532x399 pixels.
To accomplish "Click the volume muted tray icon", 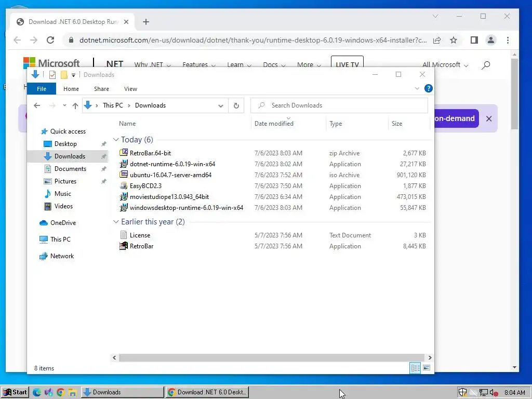I will point(494,393).
